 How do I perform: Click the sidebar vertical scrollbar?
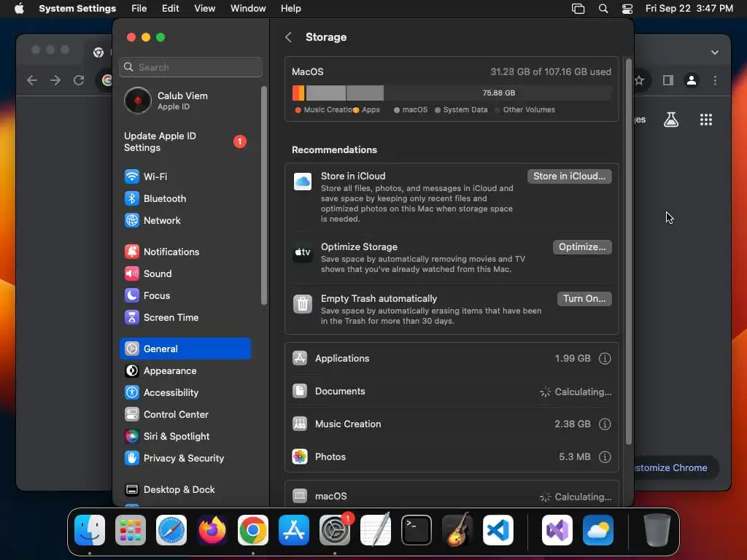tap(264, 195)
